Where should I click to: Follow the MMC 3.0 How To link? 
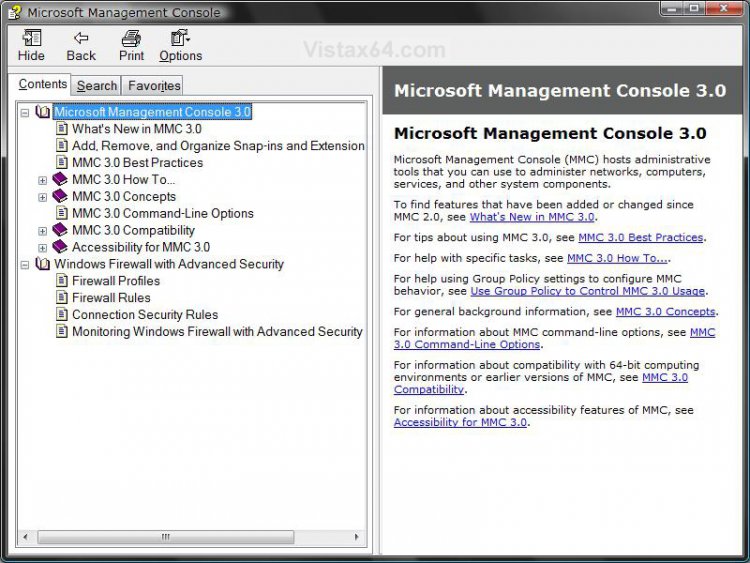617,258
